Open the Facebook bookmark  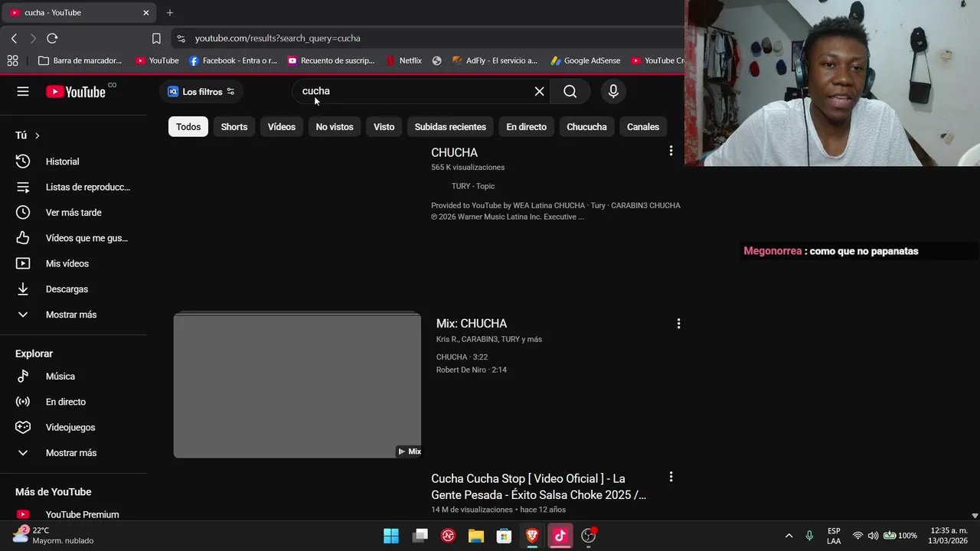pos(233,60)
